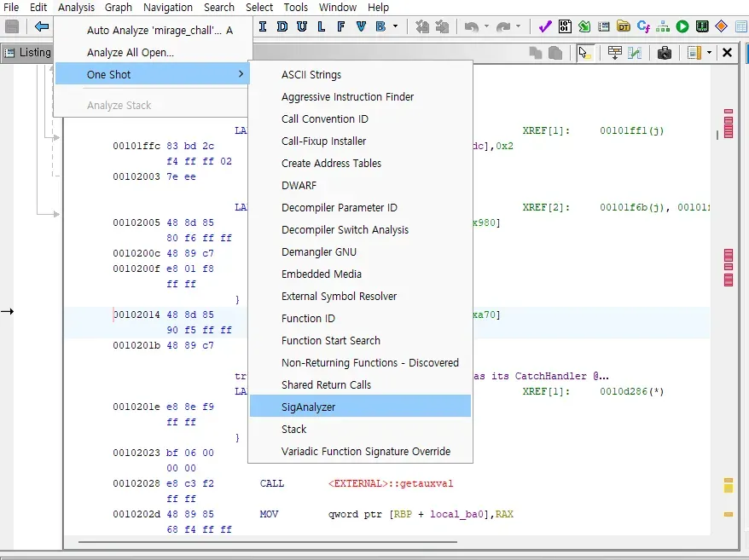Viewport: 749px width, 560px height.
Task: Click Auto Analyze 'mirage_chall' entry
Action: click(154, 30)
